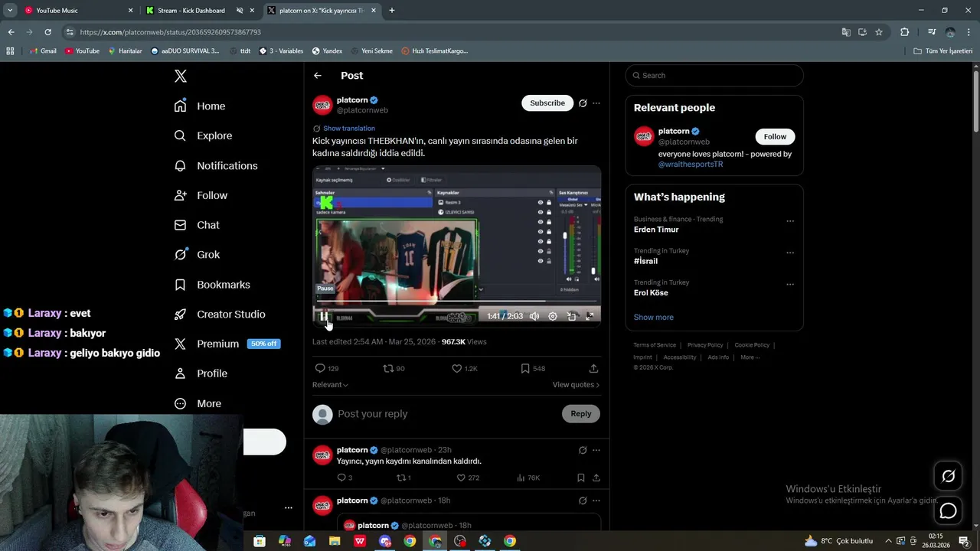Open File Explorer in the taskbar
This screenshot has height=551, width=980.
pos(335,541)
